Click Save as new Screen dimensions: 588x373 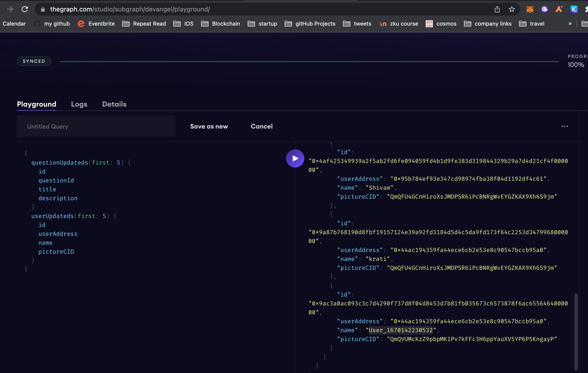[209, 126]
